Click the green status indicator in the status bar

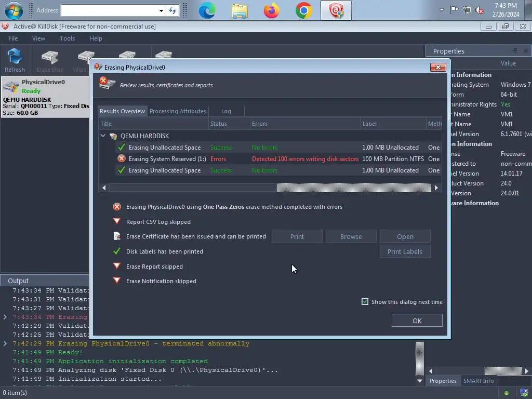(507, 393)
